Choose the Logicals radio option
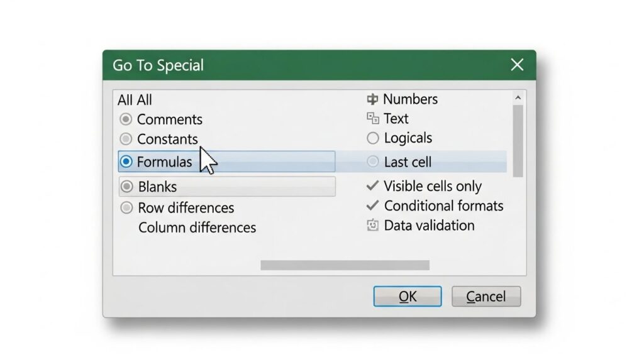 [373, 138]
